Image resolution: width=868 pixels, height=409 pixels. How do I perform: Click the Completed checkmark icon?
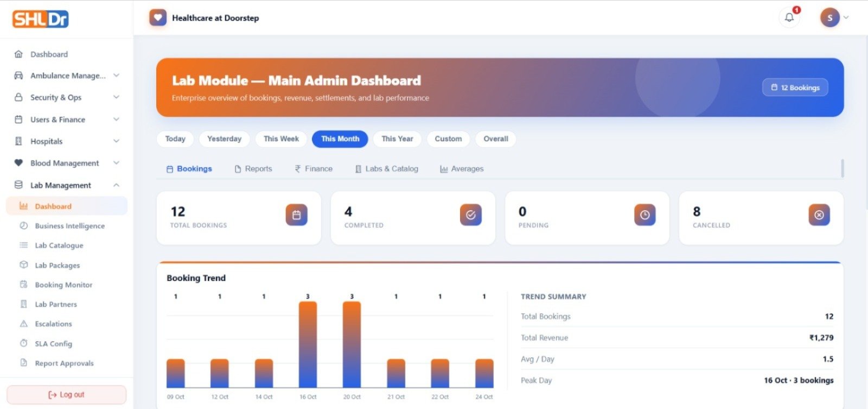(471, 215)
